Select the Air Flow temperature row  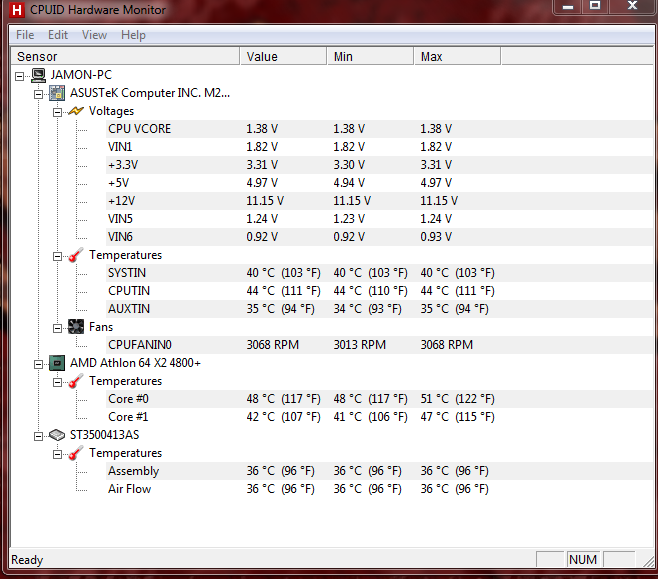point(380,489)
